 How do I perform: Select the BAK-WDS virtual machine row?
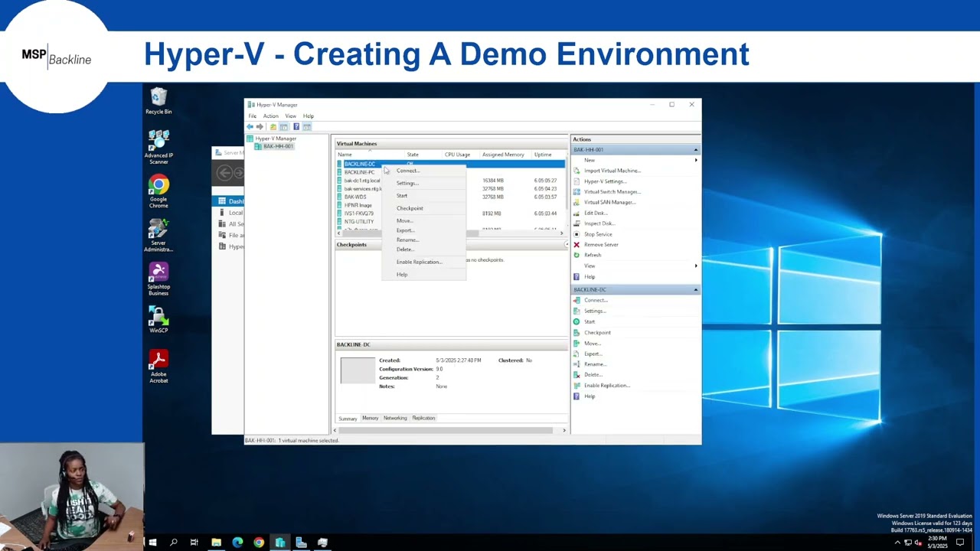click(x=355, y=197)
